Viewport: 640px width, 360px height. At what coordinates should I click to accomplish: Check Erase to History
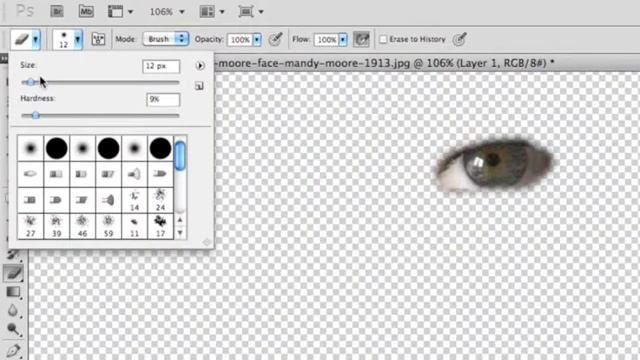(383, 39)
